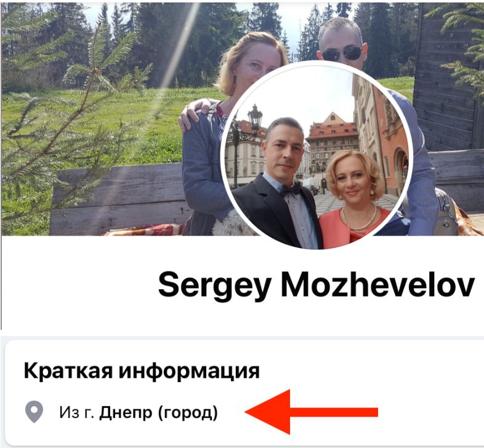Click the Из г. label text
484x448 pixels.
[76, 412]
